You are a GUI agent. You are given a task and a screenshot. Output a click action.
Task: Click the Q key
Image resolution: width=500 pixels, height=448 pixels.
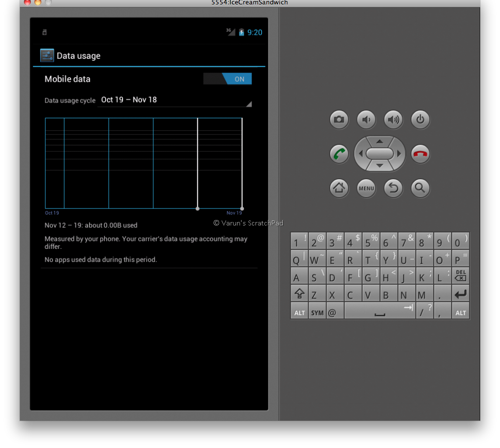[x=299, y=258]
